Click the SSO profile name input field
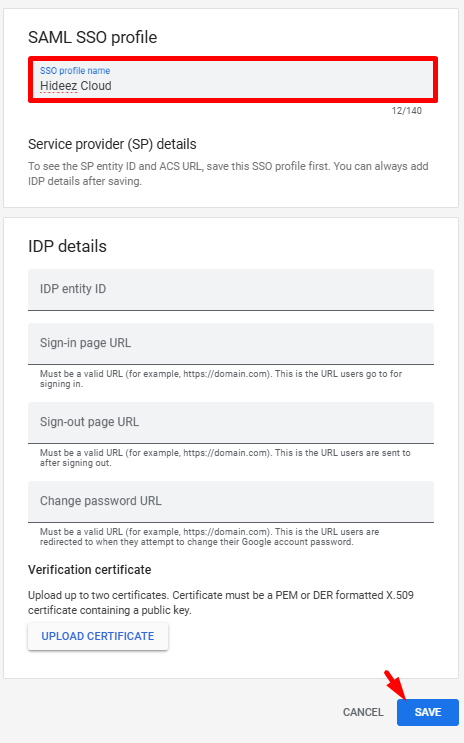The height and width of the screenshot is (743, 464). [x=232, y=79]
